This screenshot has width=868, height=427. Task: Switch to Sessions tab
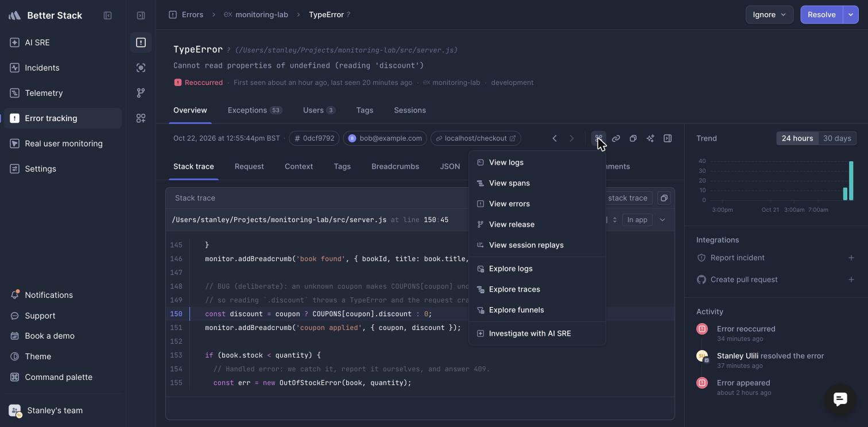tap(410, 110)
